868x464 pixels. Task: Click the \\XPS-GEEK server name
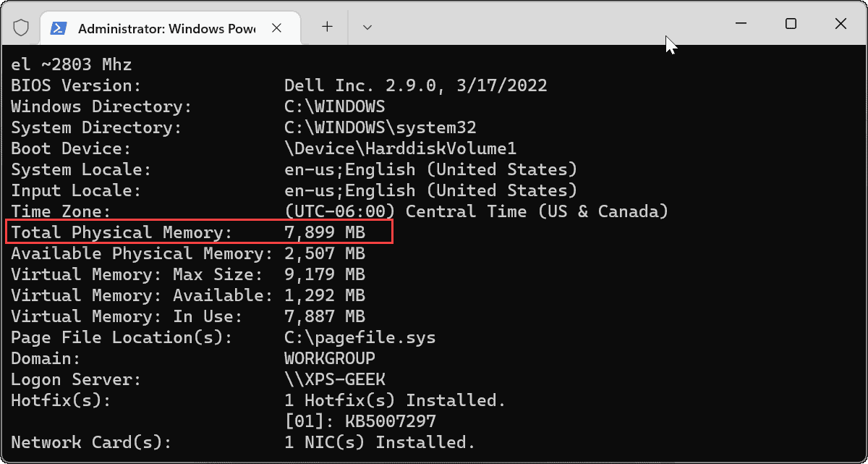click(x=335, y=379)
